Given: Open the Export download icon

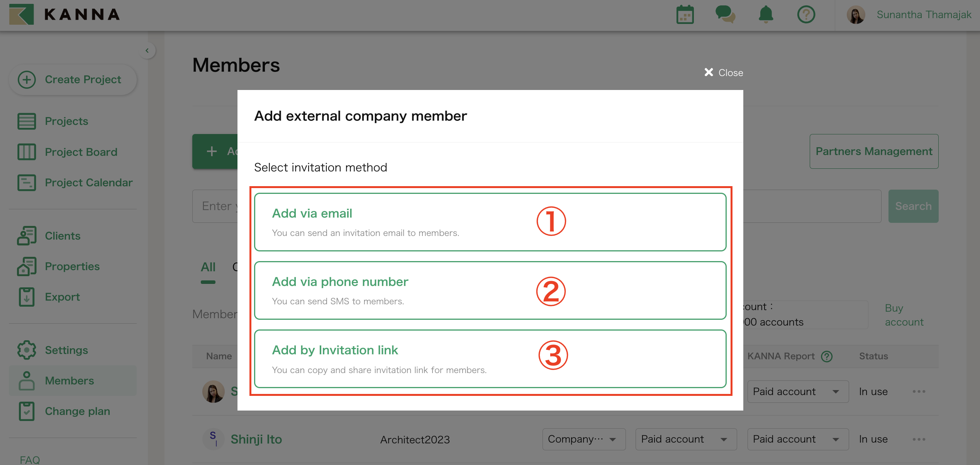Looking at the screenshot, I should point(26,297).
